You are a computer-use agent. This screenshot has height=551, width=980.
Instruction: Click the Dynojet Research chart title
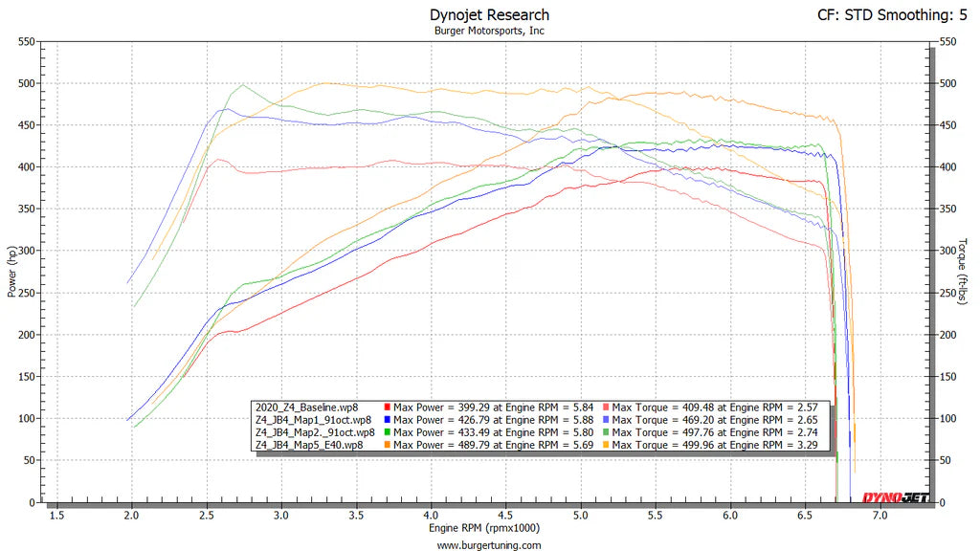pyautogui.click(x=489, y=14)
